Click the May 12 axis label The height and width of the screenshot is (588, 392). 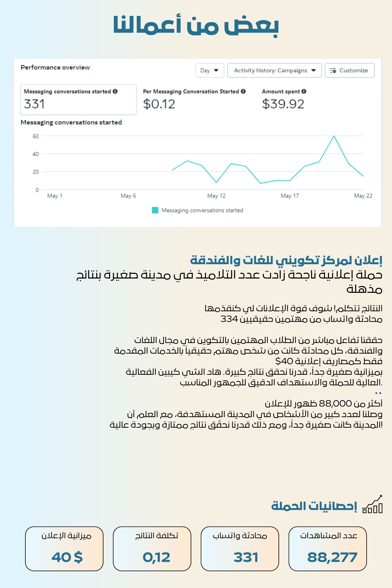point(216,196)
